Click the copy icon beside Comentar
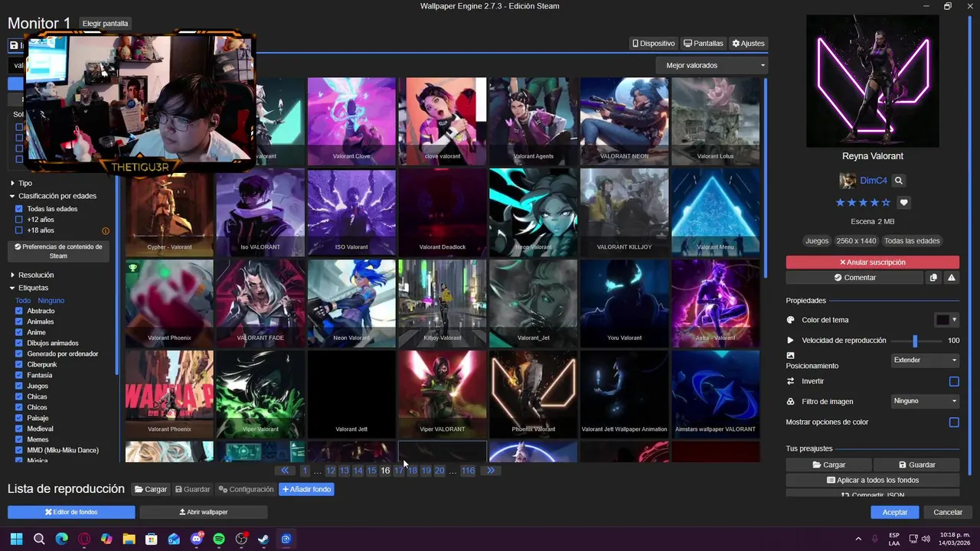This screenshot has width=980, height=551. pos(933,278)
